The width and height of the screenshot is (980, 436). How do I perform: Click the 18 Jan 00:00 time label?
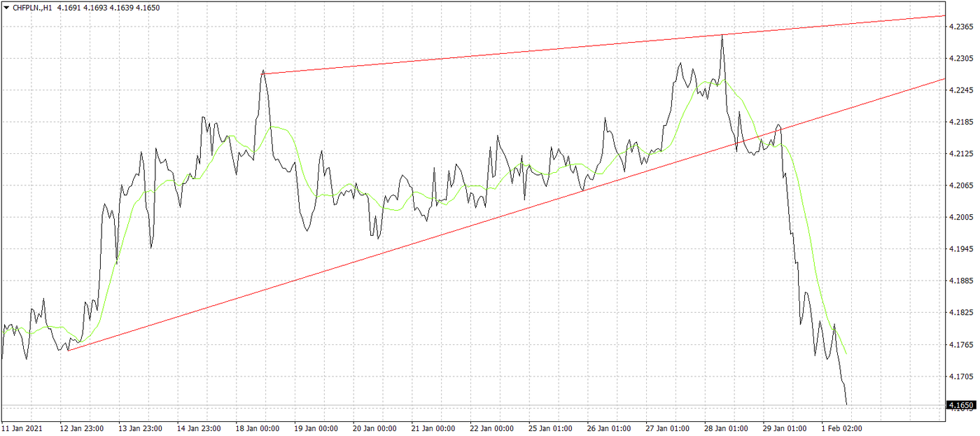point(258,428)
